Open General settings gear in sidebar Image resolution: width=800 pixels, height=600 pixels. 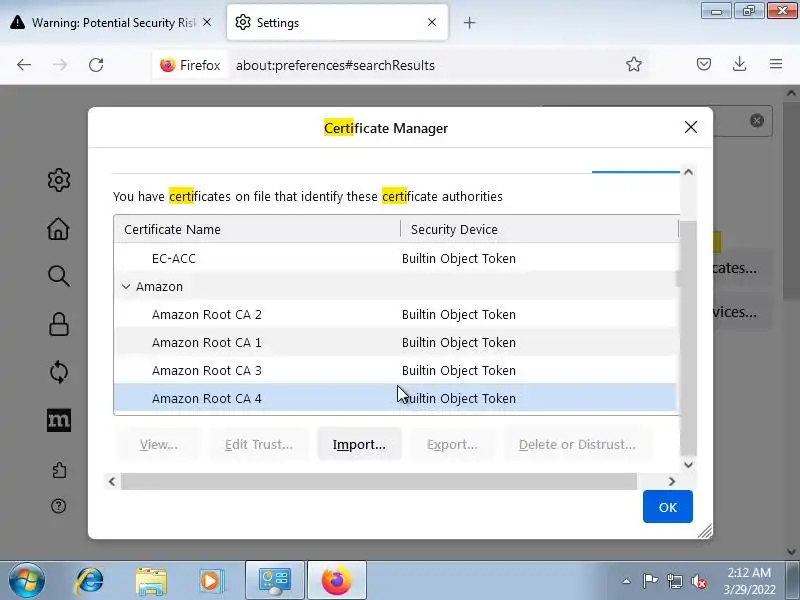[59, 180]
